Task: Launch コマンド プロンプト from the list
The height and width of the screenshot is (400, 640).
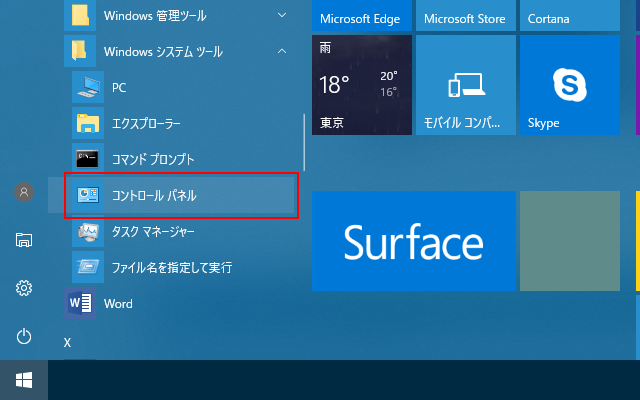Action: [x=179, y=159]
